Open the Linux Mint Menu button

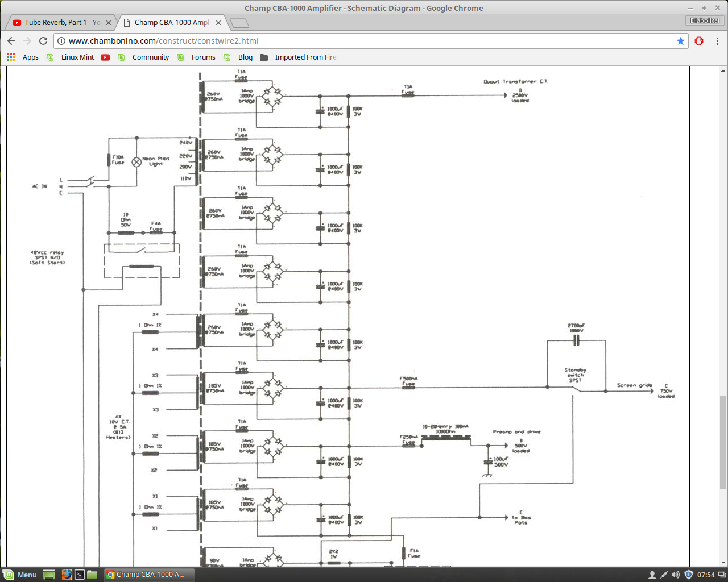point(20,575)
